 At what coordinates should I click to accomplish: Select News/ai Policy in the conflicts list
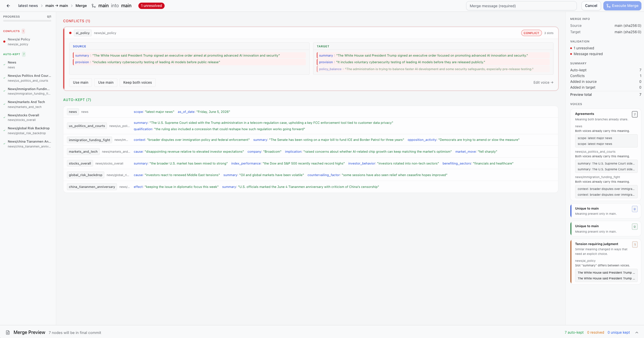pyautogui.click(x=27, y=42)
